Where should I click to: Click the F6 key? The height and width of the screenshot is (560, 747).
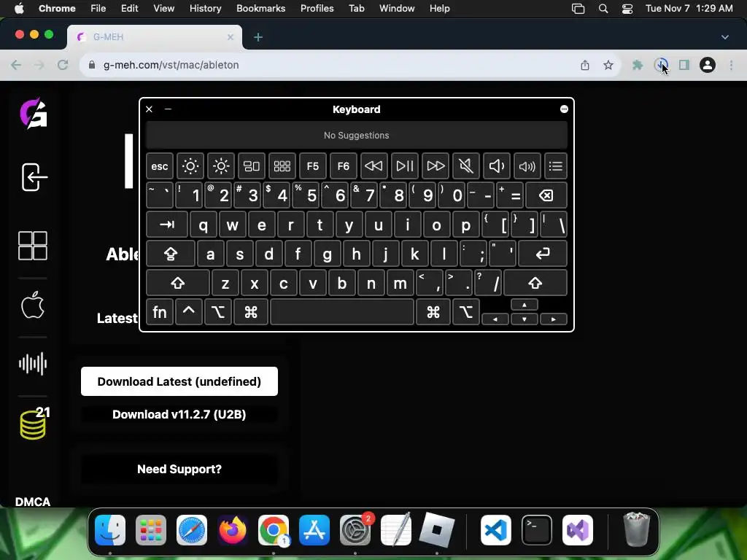(343, 166)
